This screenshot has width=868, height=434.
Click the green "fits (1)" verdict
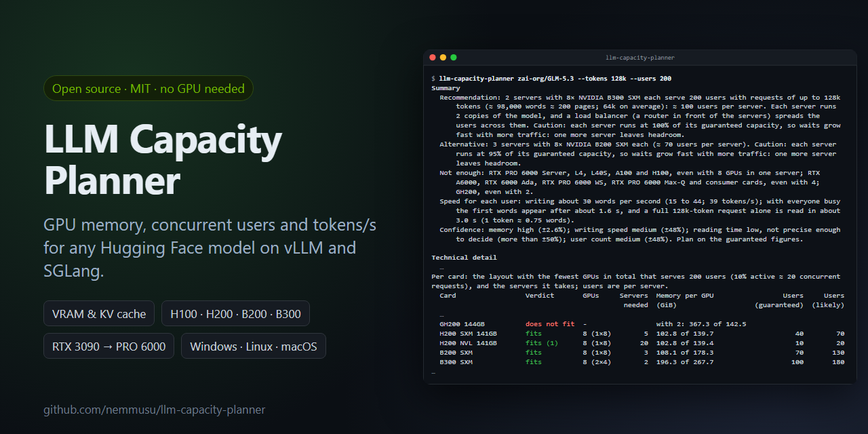[542, 343]
